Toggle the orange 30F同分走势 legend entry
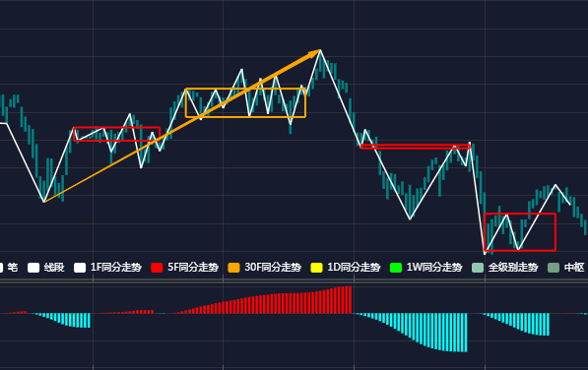 (264, 268)
